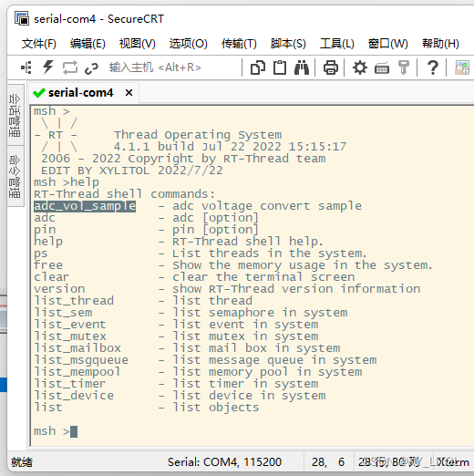Click the Reconnect arrows icon
474x476 pixels.
click(70, 67)
